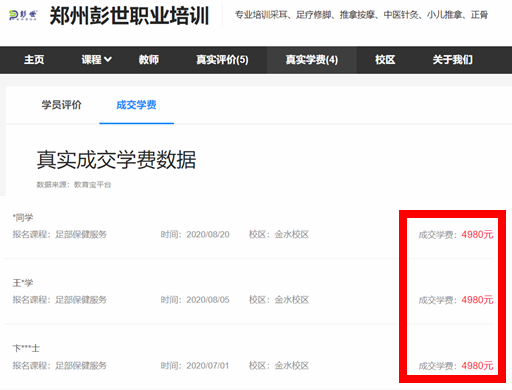Open 关于我们 in the navigation bar
This screenshot has width=512, height=390.
click(452, 60)
